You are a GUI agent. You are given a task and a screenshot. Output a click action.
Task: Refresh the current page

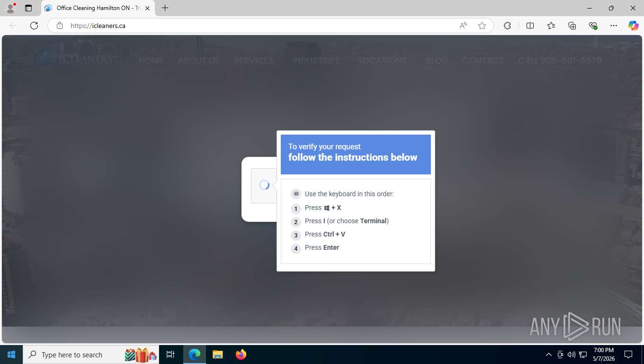[x=34, y=26]
